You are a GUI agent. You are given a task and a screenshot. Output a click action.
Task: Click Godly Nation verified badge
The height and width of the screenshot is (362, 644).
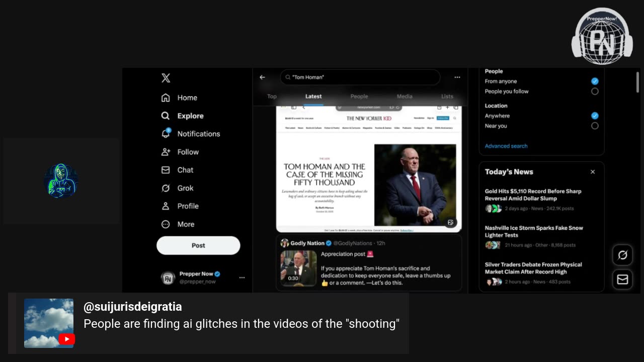[329, 243]
